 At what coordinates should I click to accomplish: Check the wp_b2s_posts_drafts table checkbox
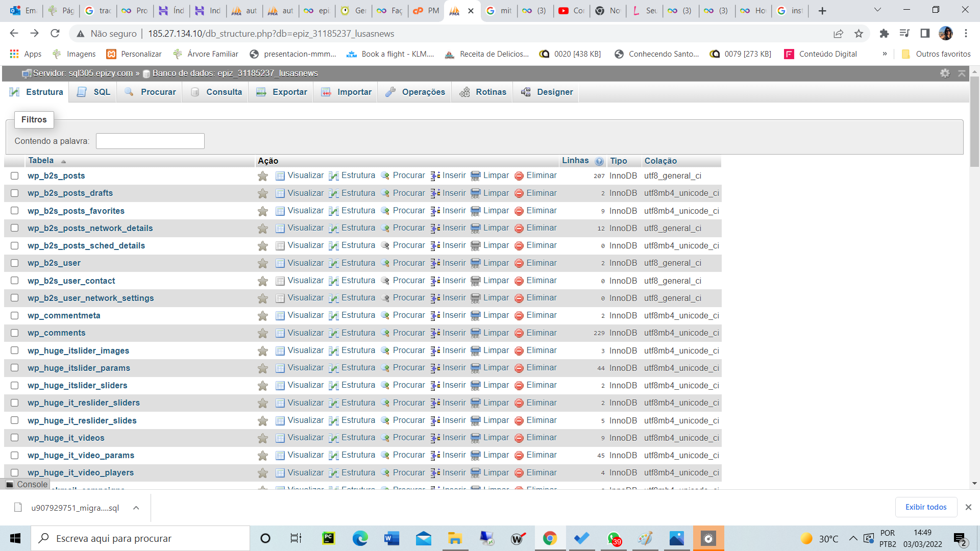(15, 193)
